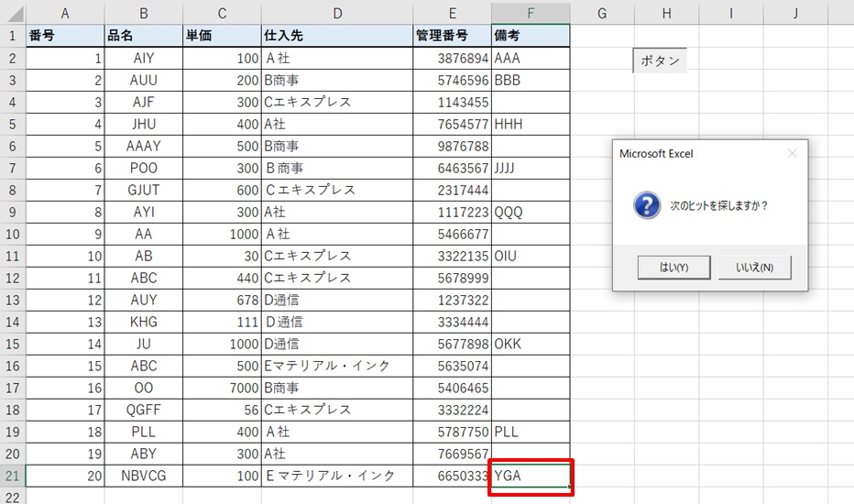Select row 22 header
854x504 pixels.
[13, 497]
